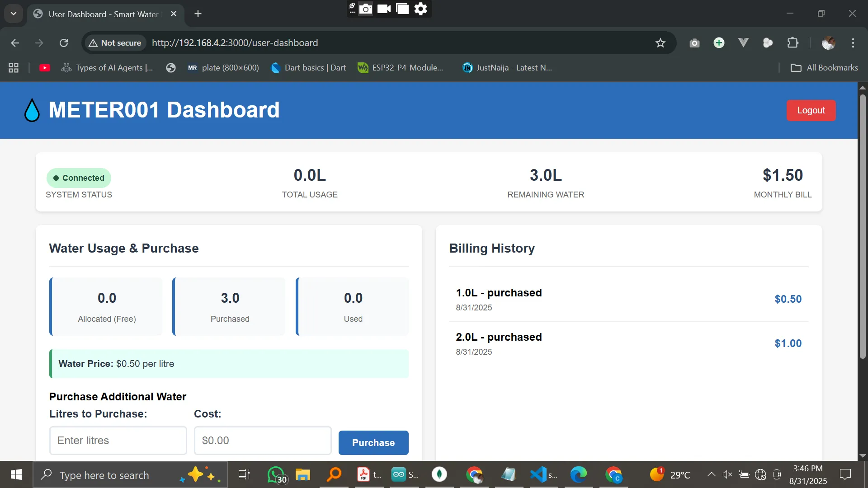Expand the tab search dropdown arrow

pyautogui.click(x=14, y=14)
